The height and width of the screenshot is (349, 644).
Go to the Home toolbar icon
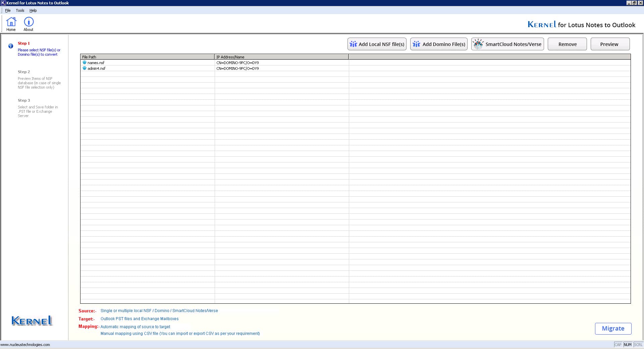point(11,24)
